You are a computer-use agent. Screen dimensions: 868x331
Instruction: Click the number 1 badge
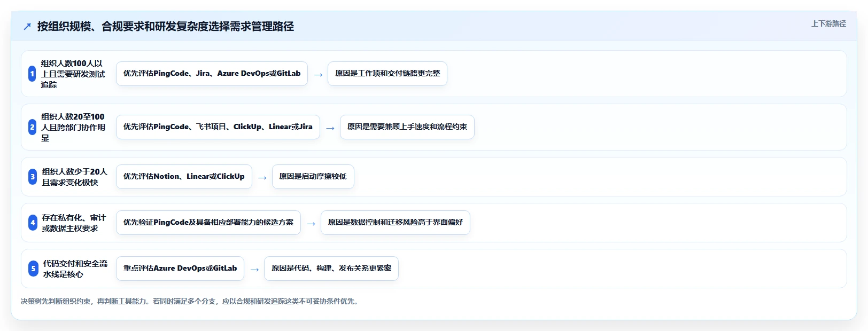pos(32,74)
